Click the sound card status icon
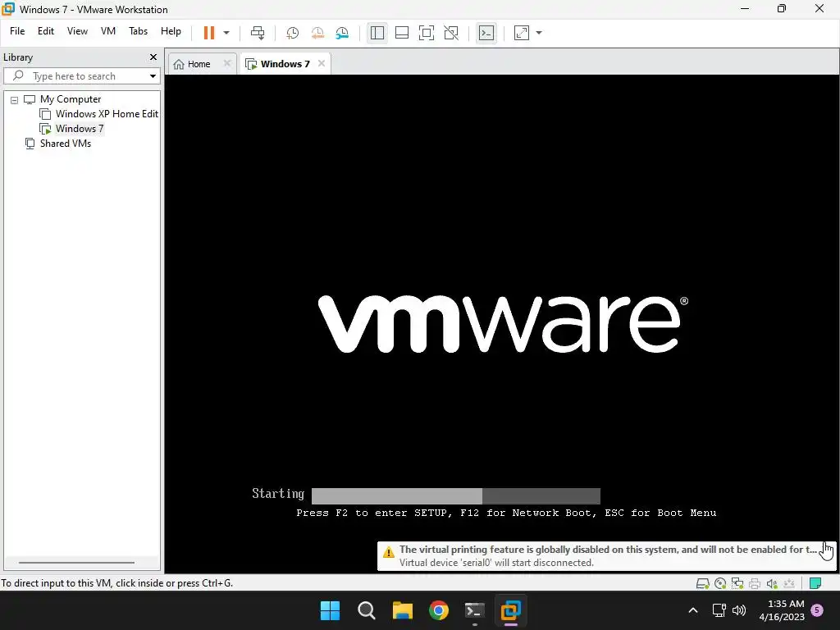840x630 pixels. click(x=772, y=583)
